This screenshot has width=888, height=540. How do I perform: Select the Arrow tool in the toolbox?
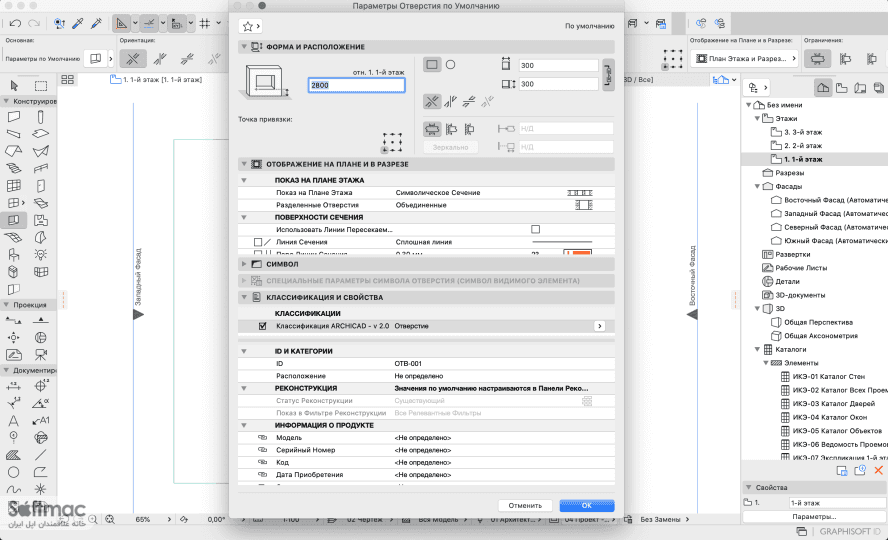coord(14,85)
